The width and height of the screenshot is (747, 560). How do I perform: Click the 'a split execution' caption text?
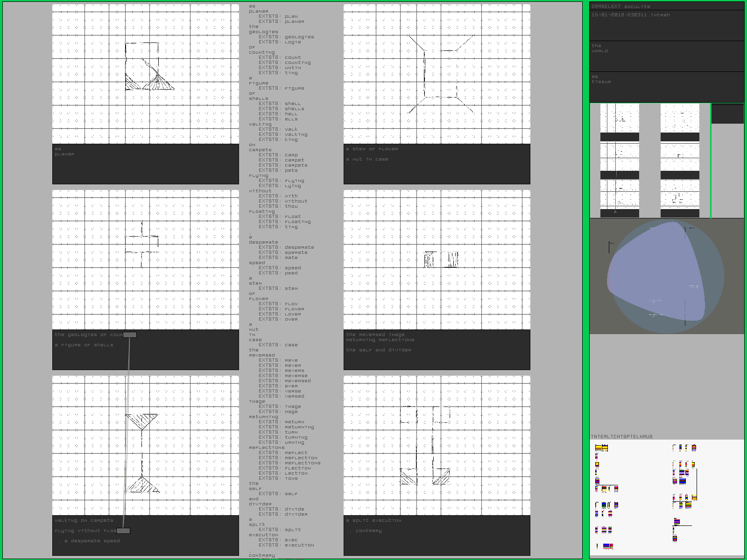point(373,520)
